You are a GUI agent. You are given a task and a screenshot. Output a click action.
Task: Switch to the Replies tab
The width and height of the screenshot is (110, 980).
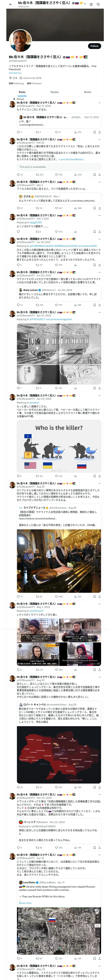point(55,92)
